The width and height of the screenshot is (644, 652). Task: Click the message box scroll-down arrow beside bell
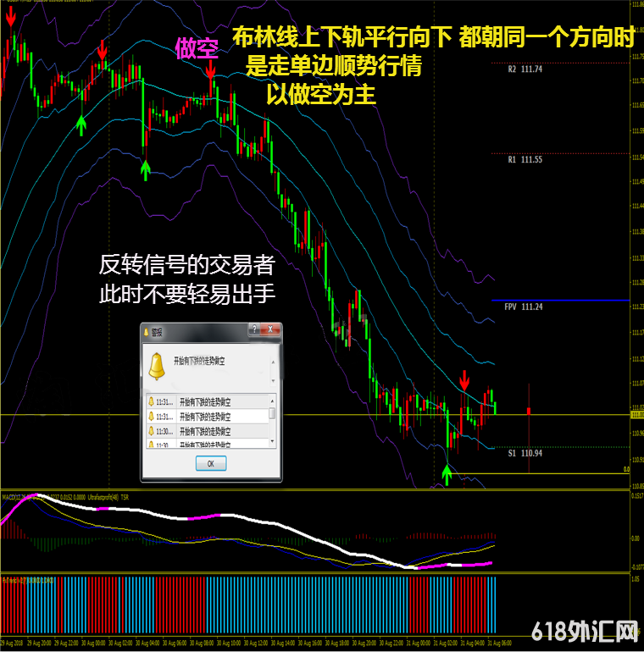pyautogui.click(x=272, y=380)
